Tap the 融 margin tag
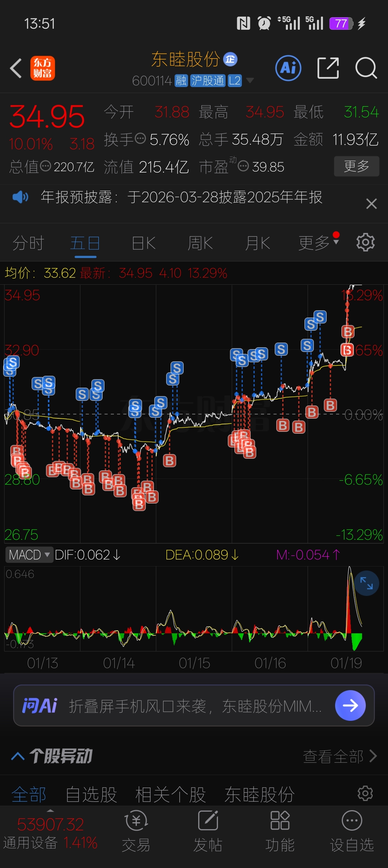The width and height of the screenshot is (388, 868). (181, 81)
